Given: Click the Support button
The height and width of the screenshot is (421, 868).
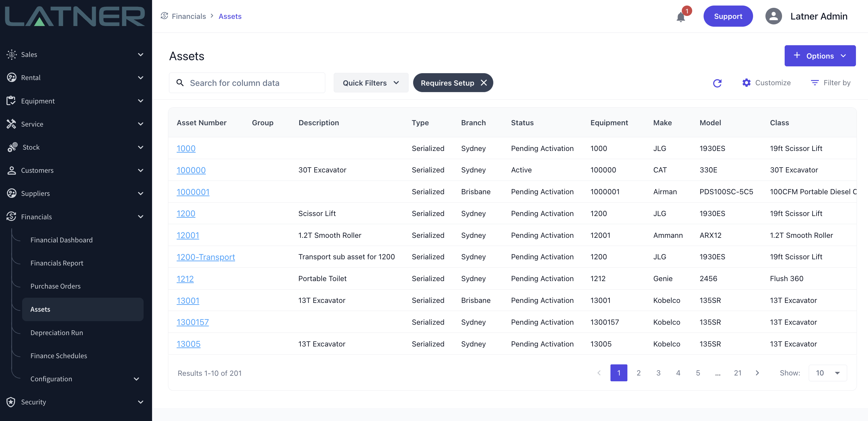Looking at the screenshot, I should 728,16.
